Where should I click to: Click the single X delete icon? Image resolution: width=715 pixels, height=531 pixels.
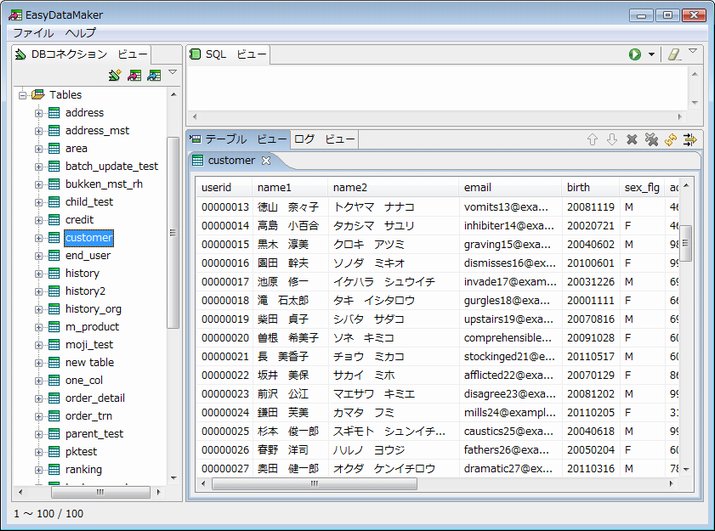tap(632, 140)
